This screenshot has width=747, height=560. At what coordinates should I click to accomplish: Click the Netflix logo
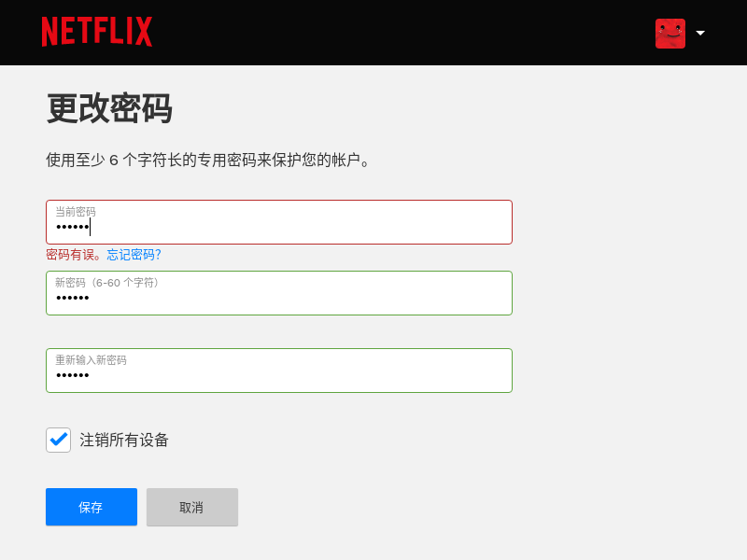pos(97,32)
